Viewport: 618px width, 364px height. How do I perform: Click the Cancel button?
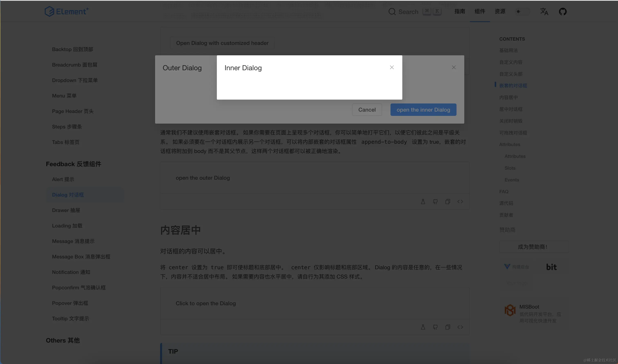pyautogui.click(x=367, y=110)
